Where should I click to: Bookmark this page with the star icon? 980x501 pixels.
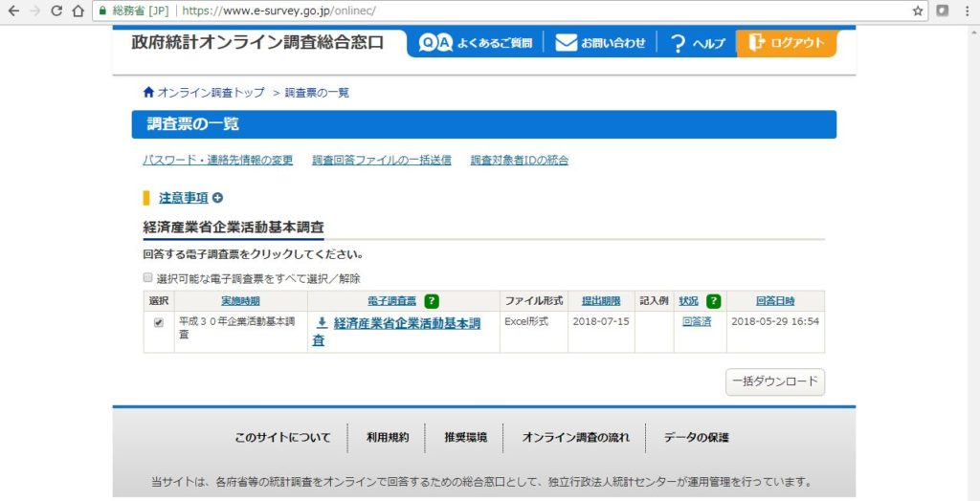pyautogui.click(x=918, y=11)
